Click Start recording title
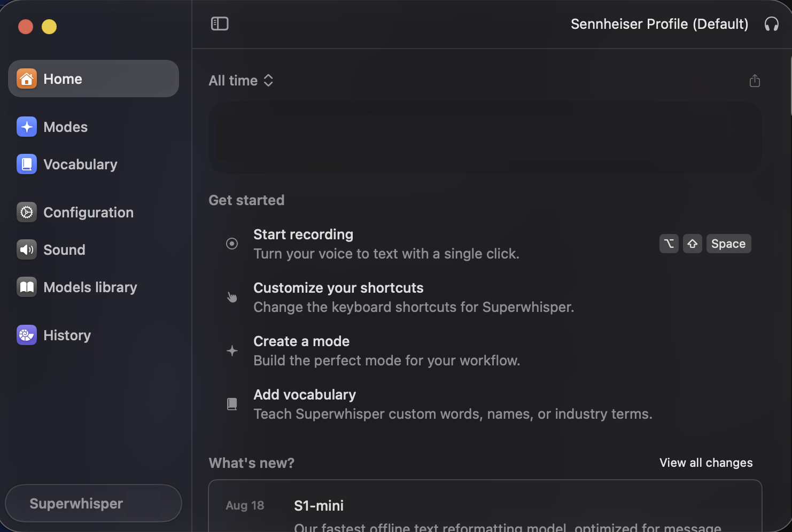Image resolution: width=792 pixels, height=532 pixels. [303, 234]
